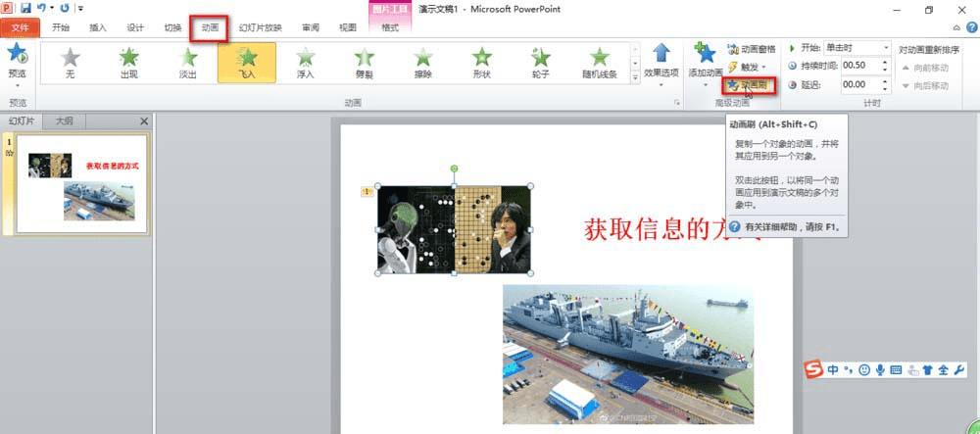Close the slides thumbnail pane
The height and width of the screenshot is (434, 980).
(144, 121)
